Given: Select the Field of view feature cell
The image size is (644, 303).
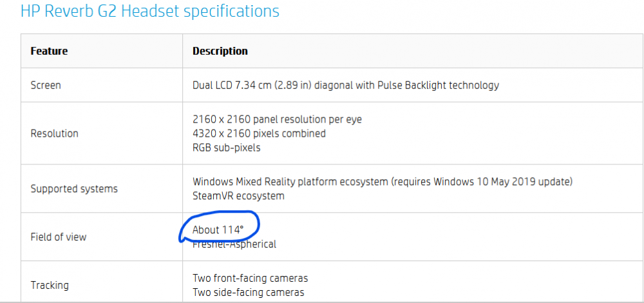Looking at the screenshot, I should pyautogui.click(x=58, y=237).
